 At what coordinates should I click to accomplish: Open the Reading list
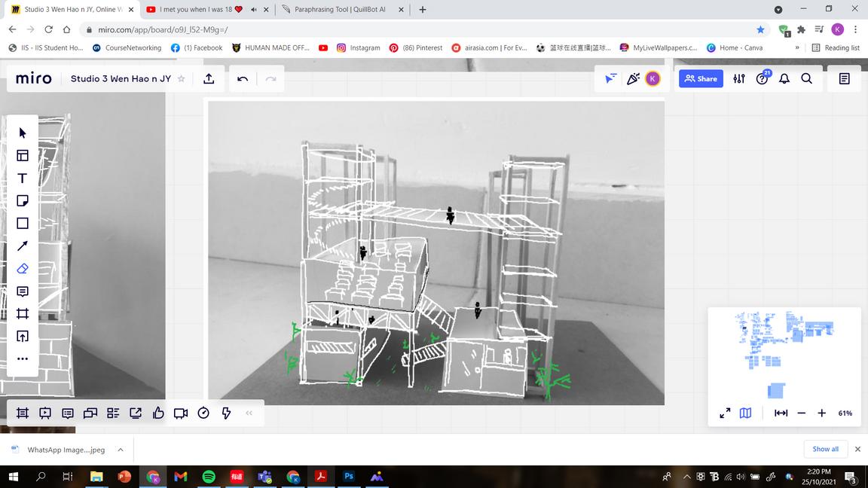(836, 47)
